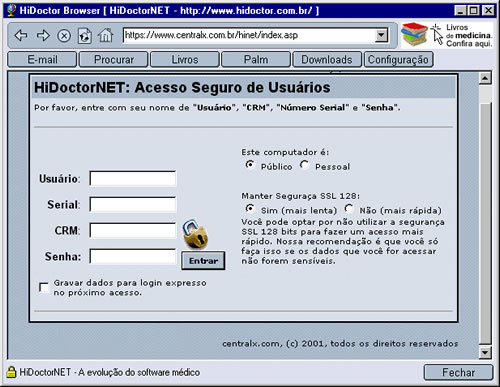Open the home page via house icon

[x=105, y=35]
